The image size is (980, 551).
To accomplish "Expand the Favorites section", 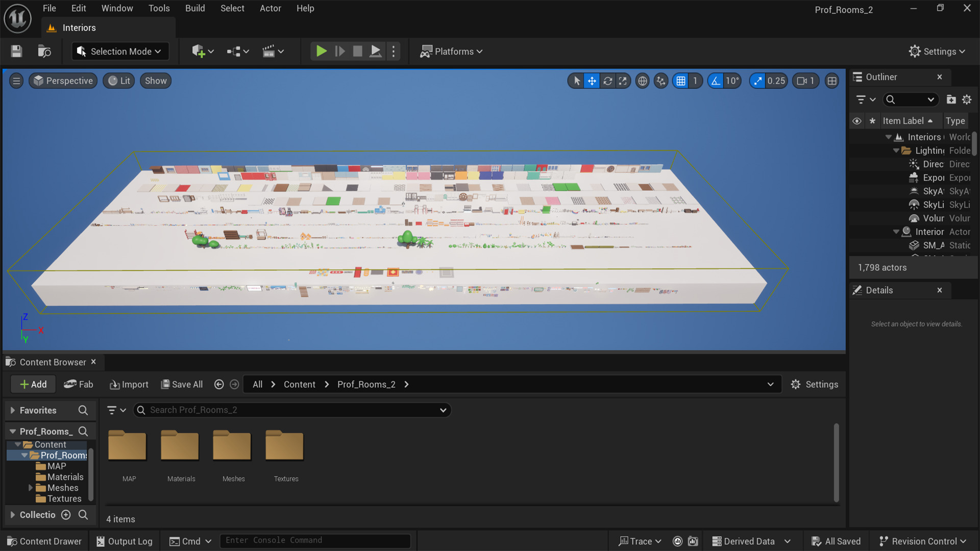I will coord(13,410).
